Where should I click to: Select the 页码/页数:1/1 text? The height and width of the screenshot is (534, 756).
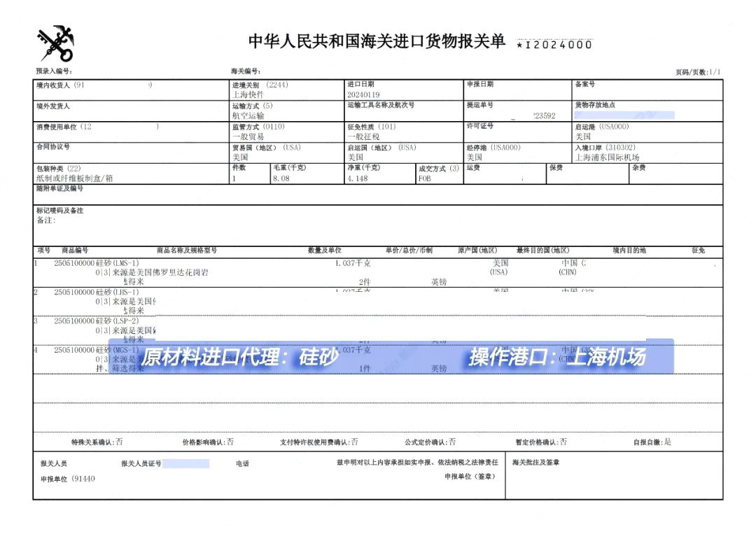[x=698, y=72]
